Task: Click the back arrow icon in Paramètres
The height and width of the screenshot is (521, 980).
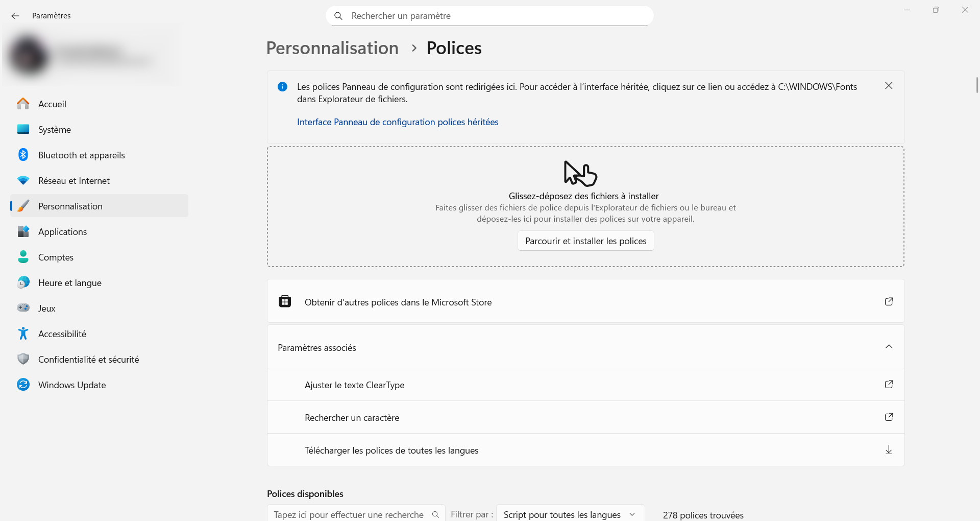Action: click(x=15, y=16)
